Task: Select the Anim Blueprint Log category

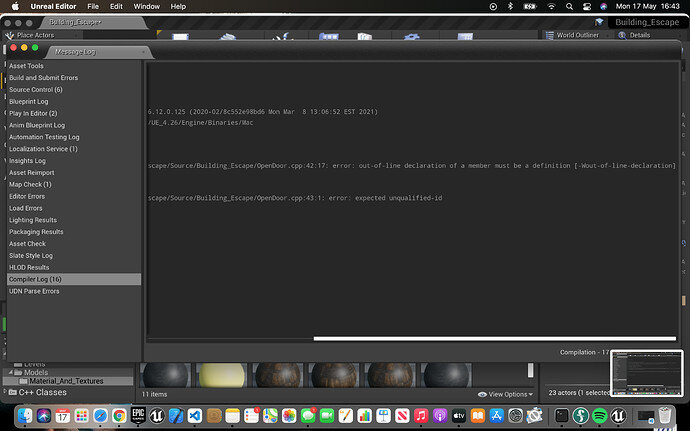Action: point(74,125)
